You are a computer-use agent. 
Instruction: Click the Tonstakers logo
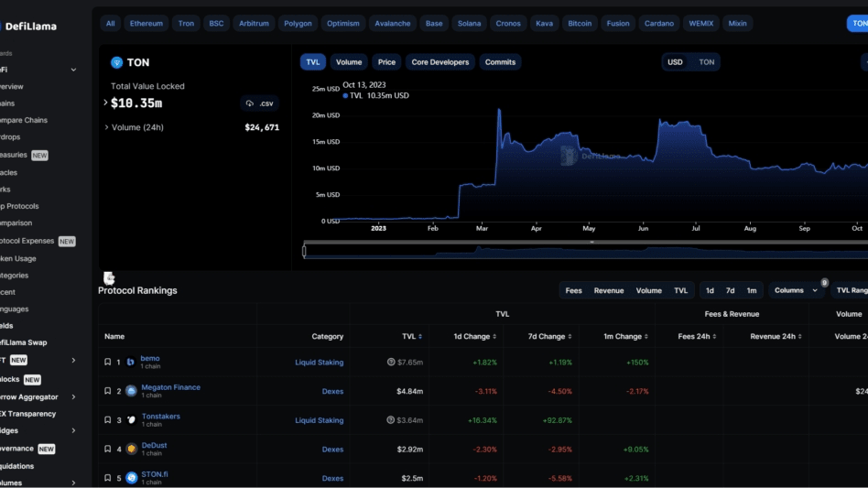click(131, 420)
